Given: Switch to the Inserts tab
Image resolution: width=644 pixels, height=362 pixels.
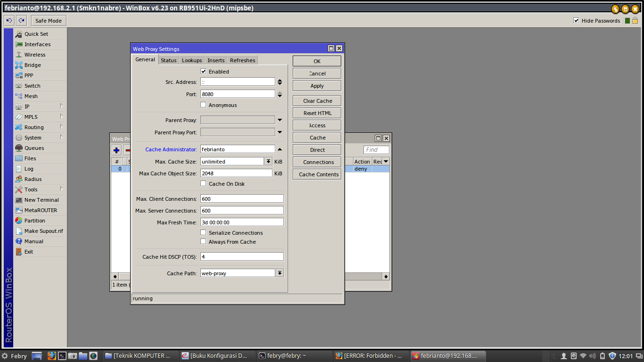Looking at the screenshot, I should 216,60.
